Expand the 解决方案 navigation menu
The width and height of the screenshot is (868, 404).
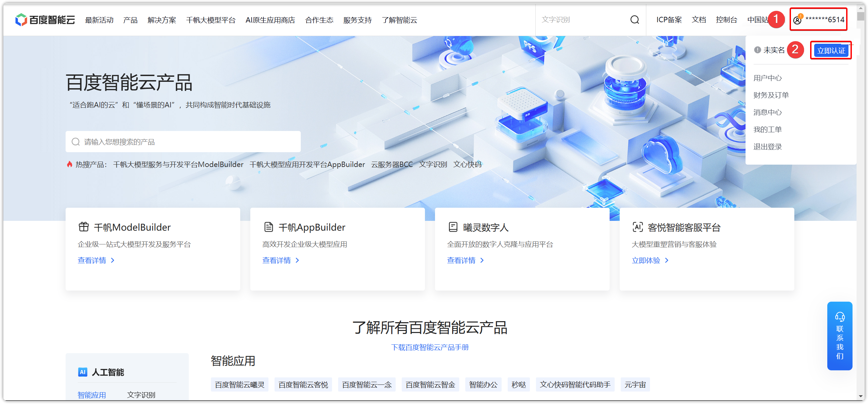pos(162,20)
